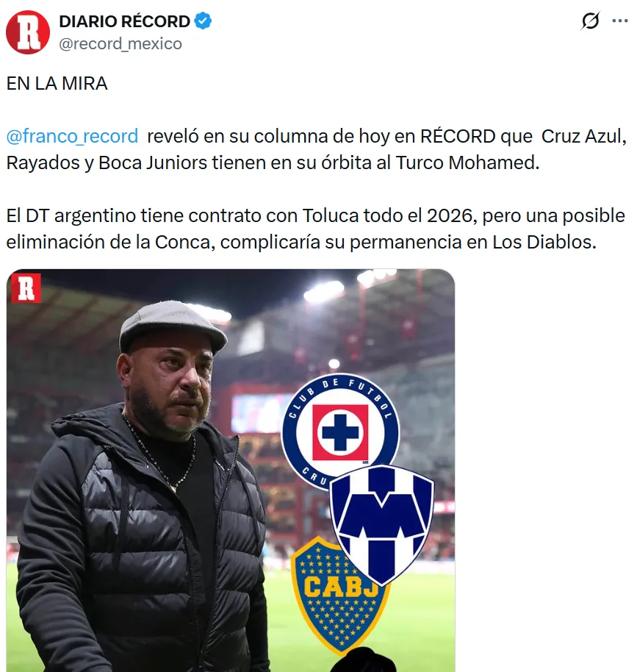Open the @record_mexico handle
The width and height of the screenshot is (637, 672).
(120, 43)
